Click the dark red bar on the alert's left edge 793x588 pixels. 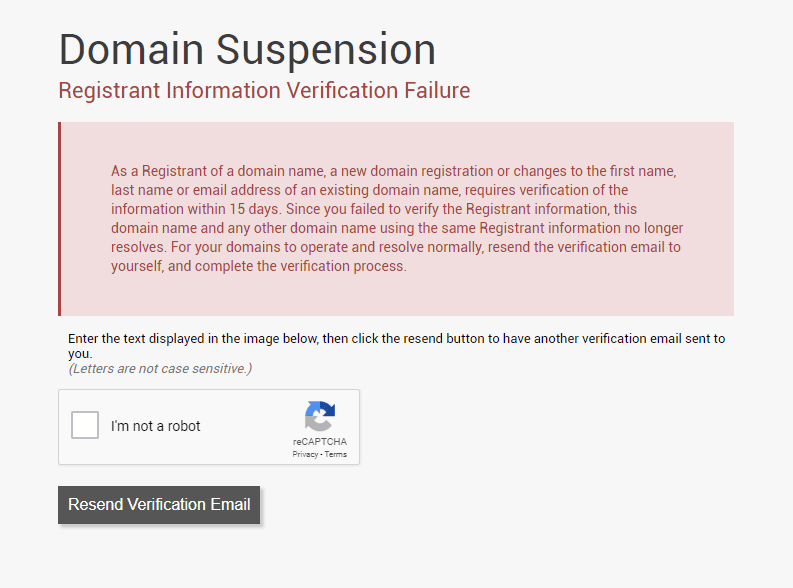click(60, 219)
